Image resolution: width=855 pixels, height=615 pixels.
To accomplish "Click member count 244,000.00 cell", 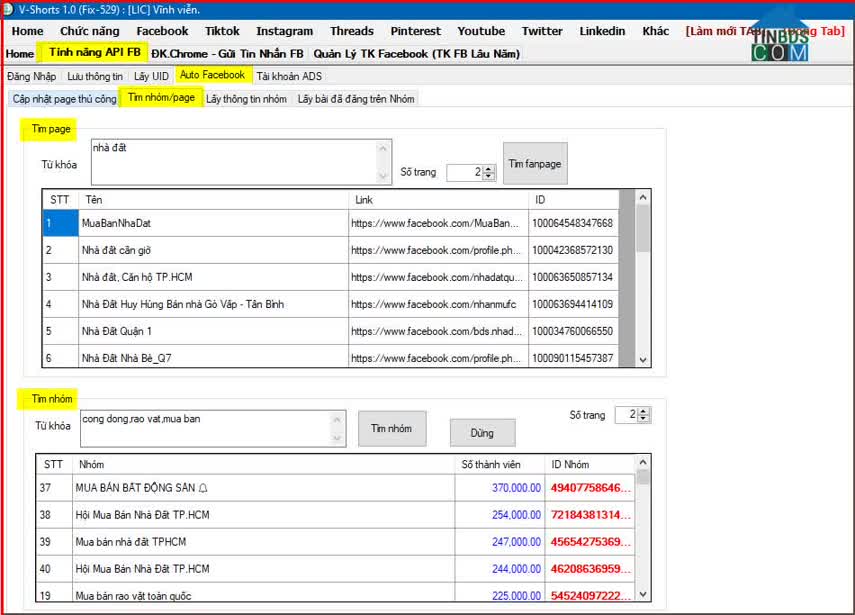I will tap(499, 569).
